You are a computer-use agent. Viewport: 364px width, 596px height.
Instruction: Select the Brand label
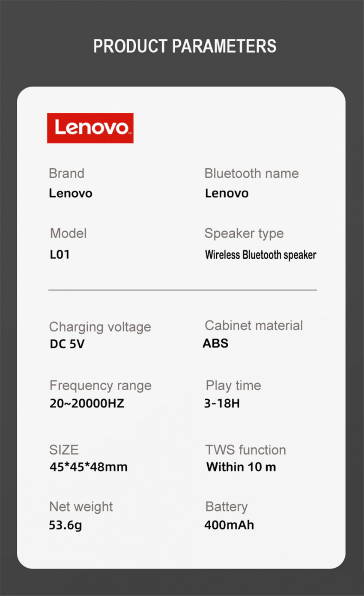point(66,174)
